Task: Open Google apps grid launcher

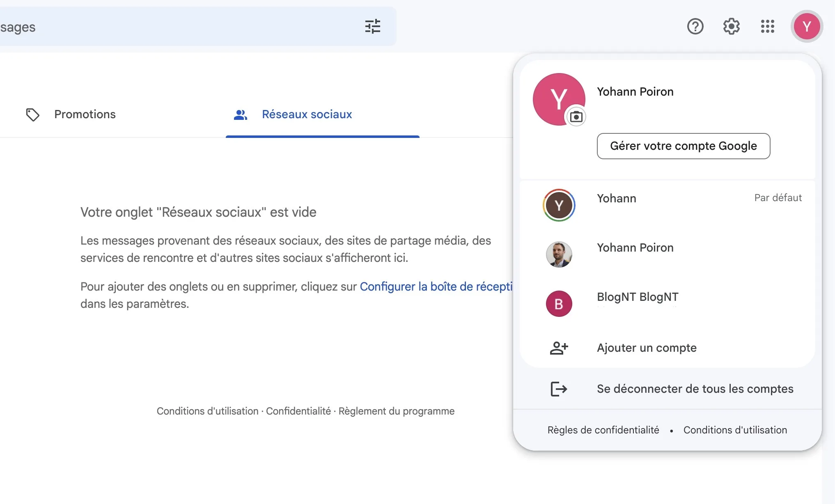Action: coord(767,27)
